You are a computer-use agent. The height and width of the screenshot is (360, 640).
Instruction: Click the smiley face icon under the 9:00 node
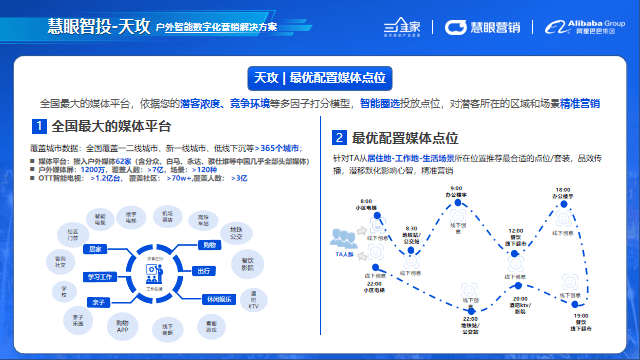(458, 216)
